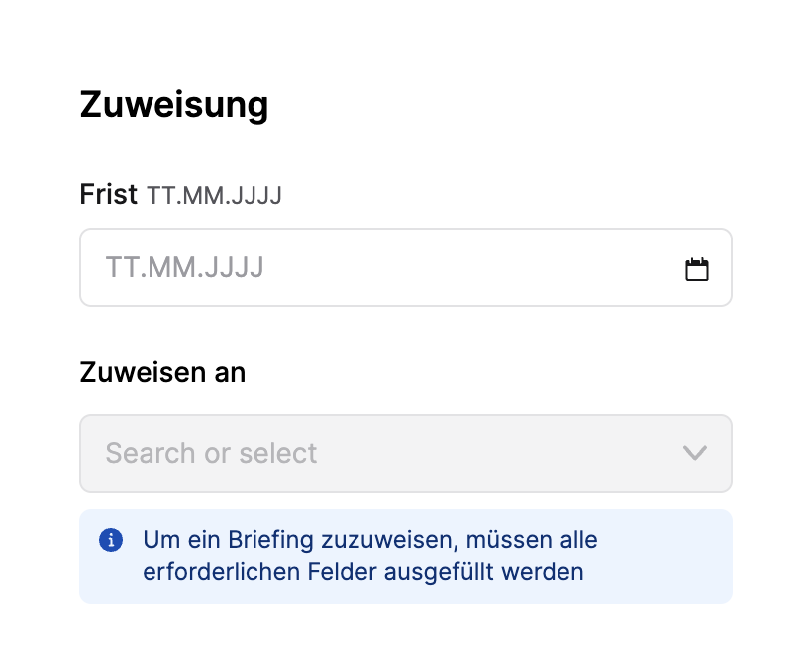The image size is (812, 665).
Task: Click the TT.MM.JJJJ format hint beside Frist
Action: tap(215, 196)
